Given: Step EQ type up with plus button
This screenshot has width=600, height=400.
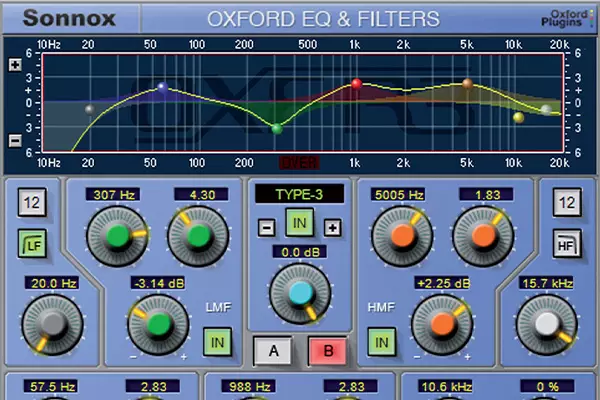Looking at the screenshot, I should pos(333,228).
